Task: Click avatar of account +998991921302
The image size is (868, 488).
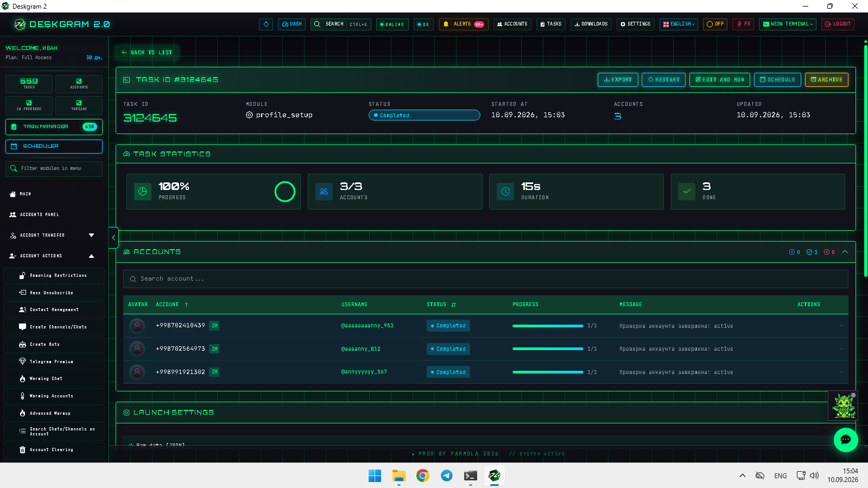Action: 137,372
